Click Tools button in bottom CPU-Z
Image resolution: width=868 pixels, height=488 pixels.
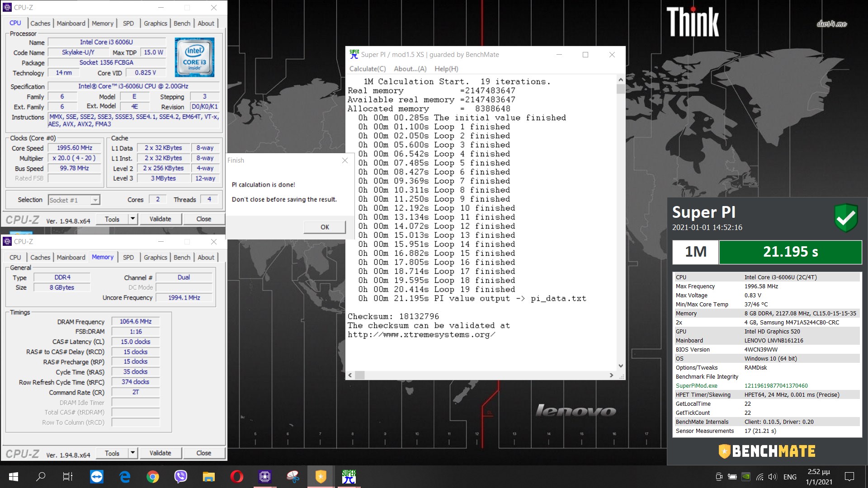click(112, 453)
